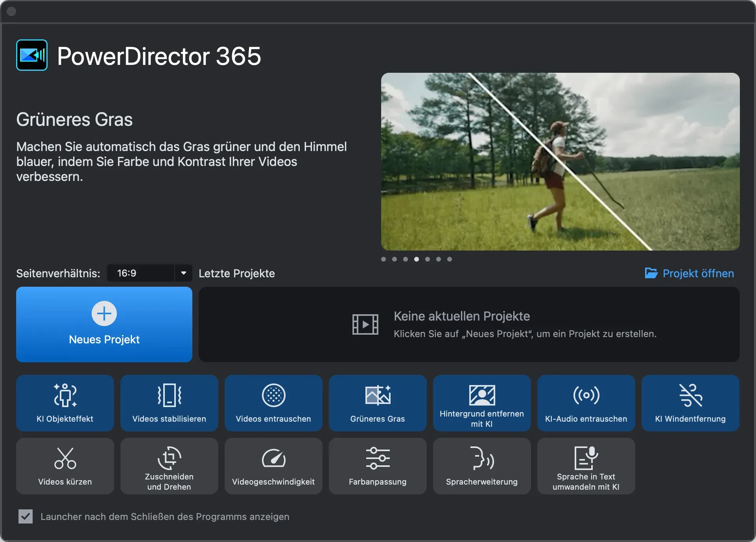Uncheck Launcher nach dem Schließen anzeigen
The width and height of the screenshot is (756, 542).
(x=26, y=516)
